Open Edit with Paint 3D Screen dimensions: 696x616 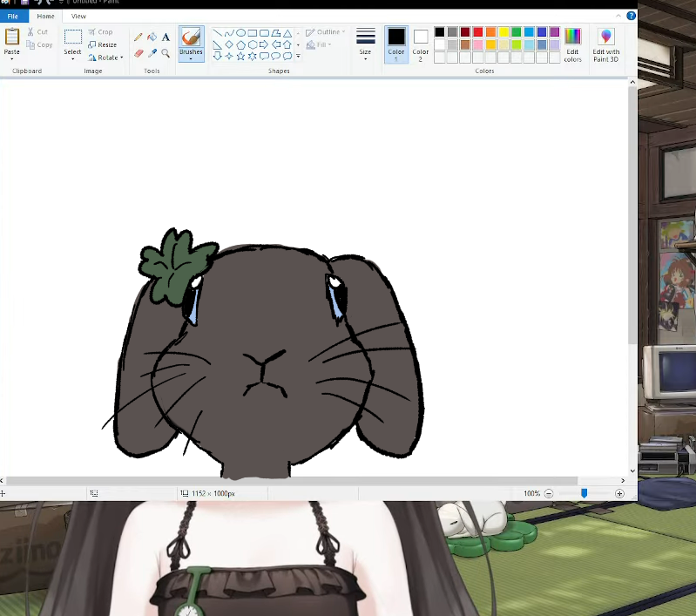click(605, 44)
